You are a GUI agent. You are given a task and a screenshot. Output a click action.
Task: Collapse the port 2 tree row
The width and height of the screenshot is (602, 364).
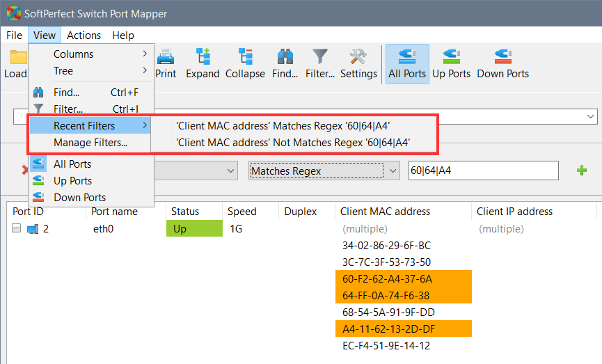click(x=16, y=228)
